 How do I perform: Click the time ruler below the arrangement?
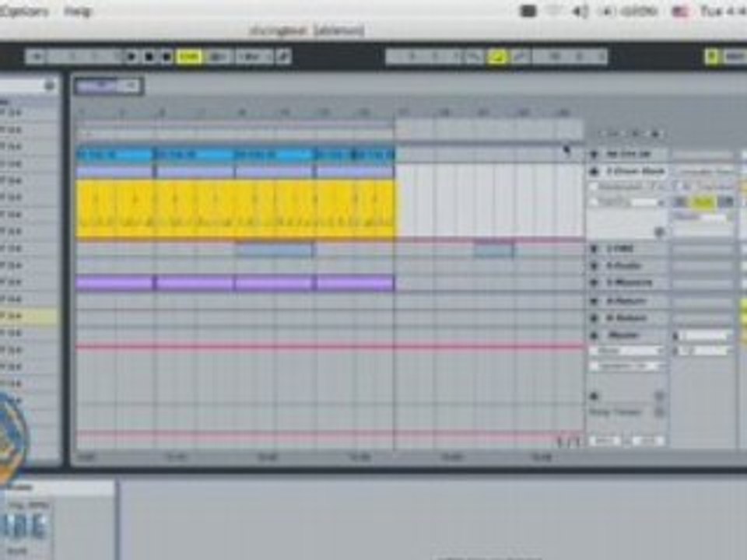tap(328, 457)
